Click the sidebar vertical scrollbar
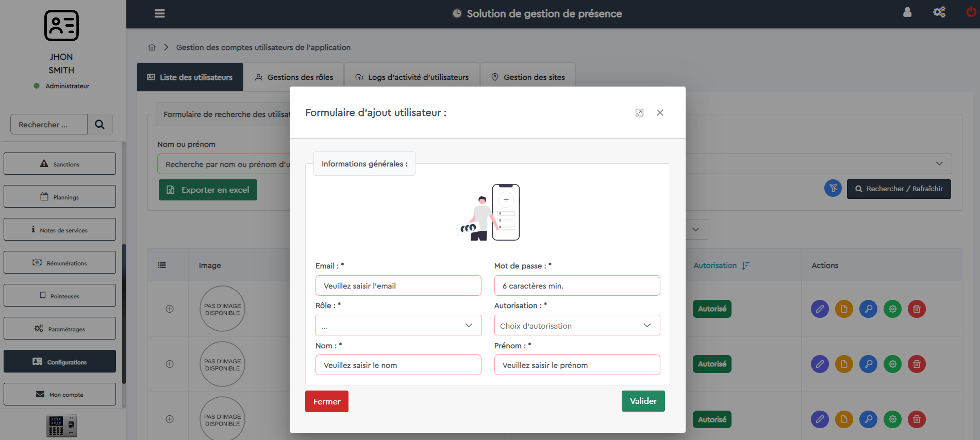Viewport: 980px width, 440px height. coord(124,314)
